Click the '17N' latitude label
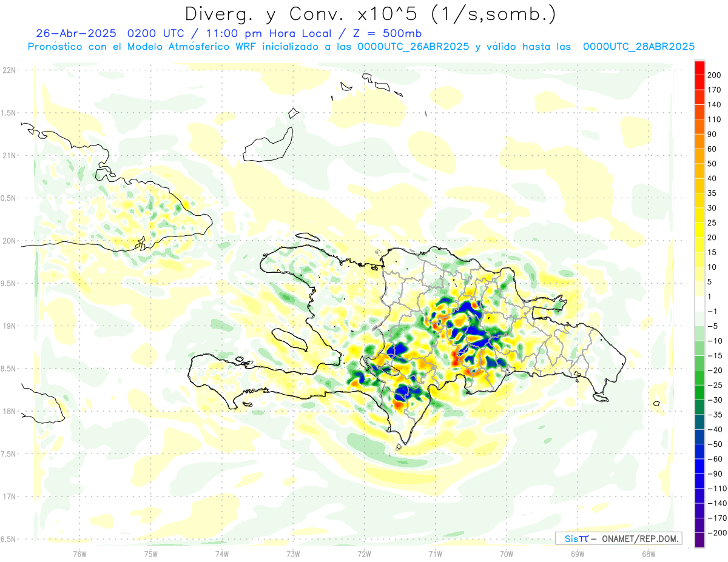 [x=9, y=497]
